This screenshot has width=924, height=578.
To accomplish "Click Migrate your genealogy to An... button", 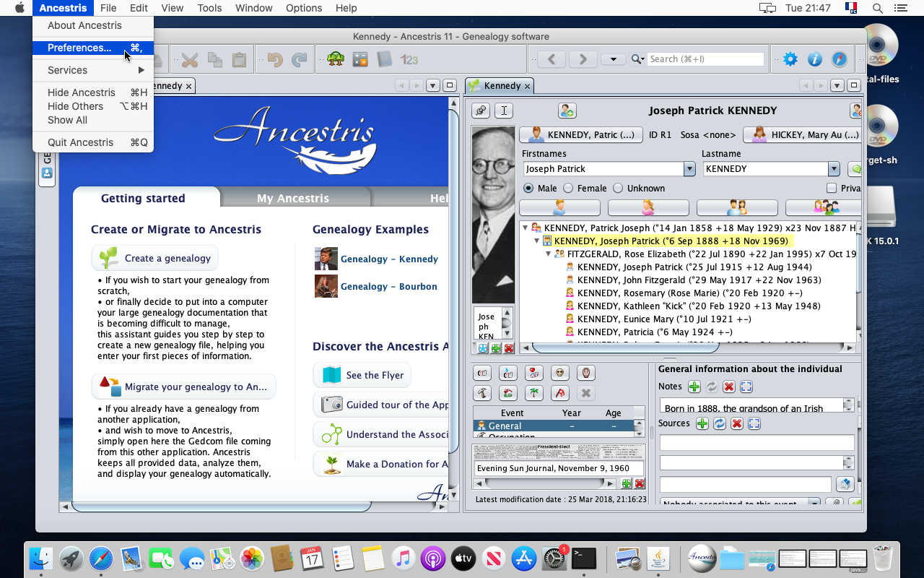I will 183,387.
